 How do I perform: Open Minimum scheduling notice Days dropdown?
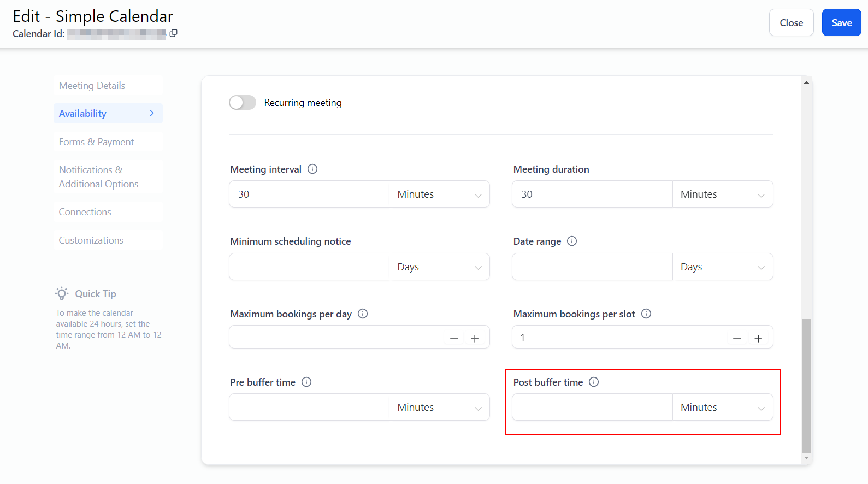[439, 267]
